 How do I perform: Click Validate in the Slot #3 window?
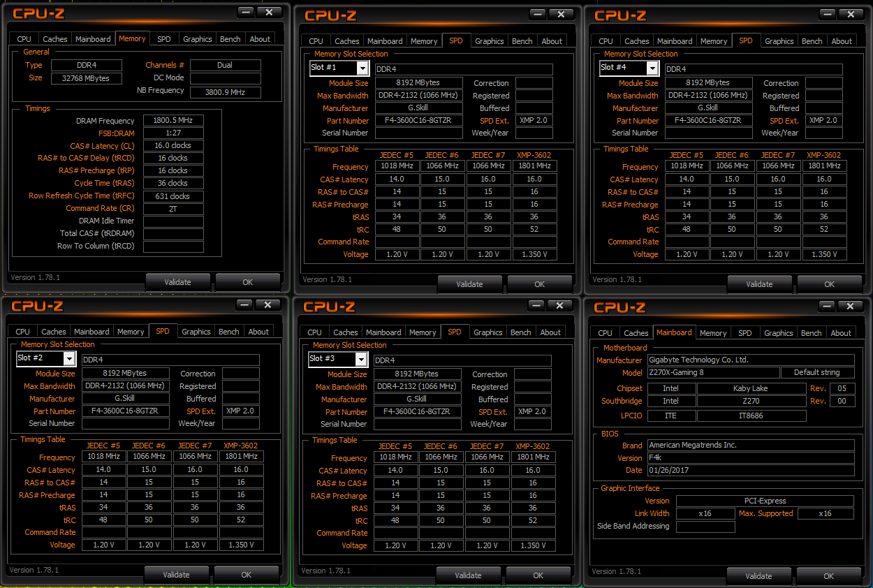pos(468,575)
